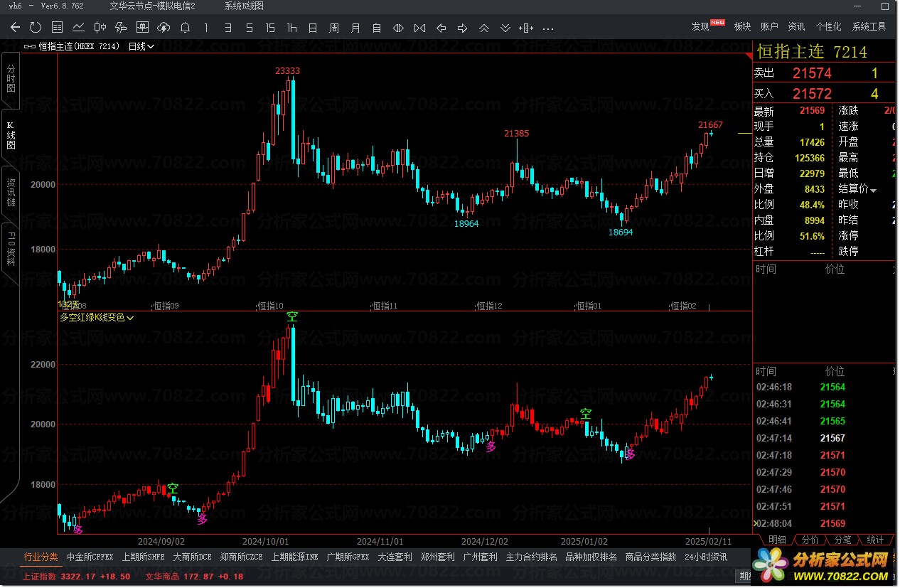Open the quote list icon in the toolbar
This screenshot has height=588, width=900.
pyautogui.click(x=57, y=28)
